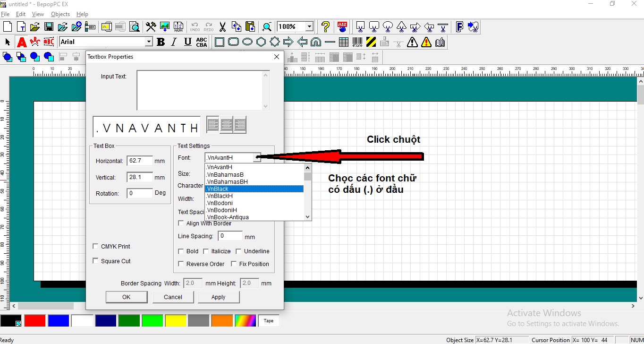Check the Reverse Order option
The width and height of the screenshot is (644, 344).
tap(181, 264)
